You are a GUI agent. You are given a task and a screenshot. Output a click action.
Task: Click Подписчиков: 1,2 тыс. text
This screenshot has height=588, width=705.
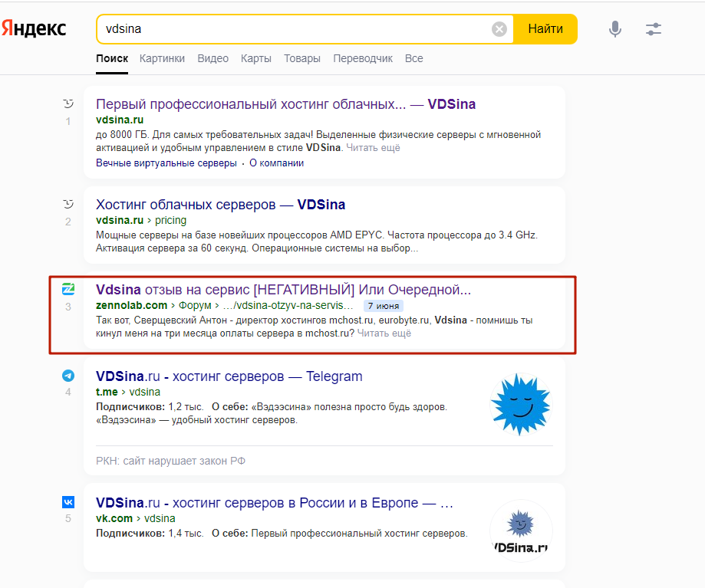click(150, 407)
